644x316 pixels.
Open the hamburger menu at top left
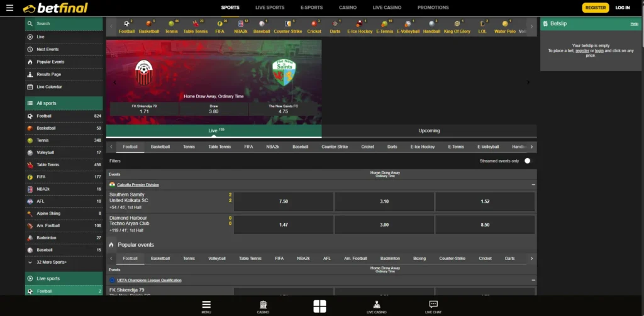click(10, 8)
